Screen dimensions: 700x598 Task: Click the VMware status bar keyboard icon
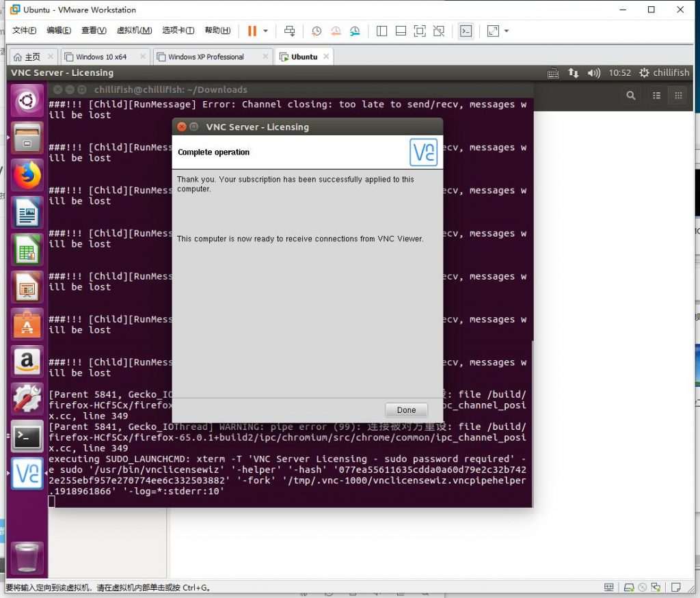(608, 587)
